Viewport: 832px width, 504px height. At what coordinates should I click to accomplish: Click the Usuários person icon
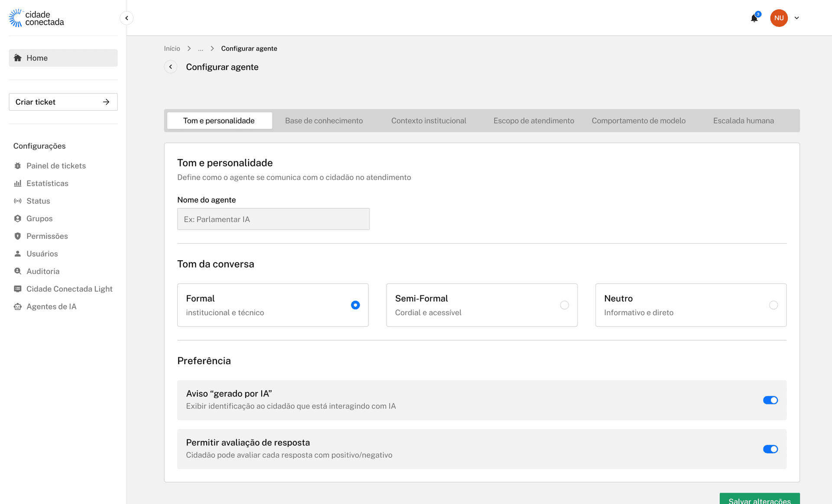click(18, 254)
